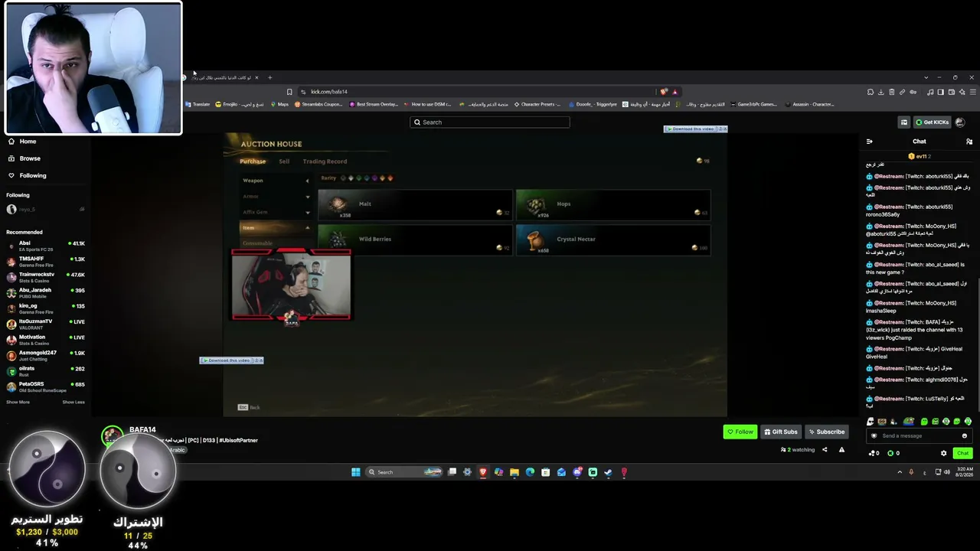Click the bookmark page icon in address bar
Screen dimensions: 980x551
coord(289,92)
